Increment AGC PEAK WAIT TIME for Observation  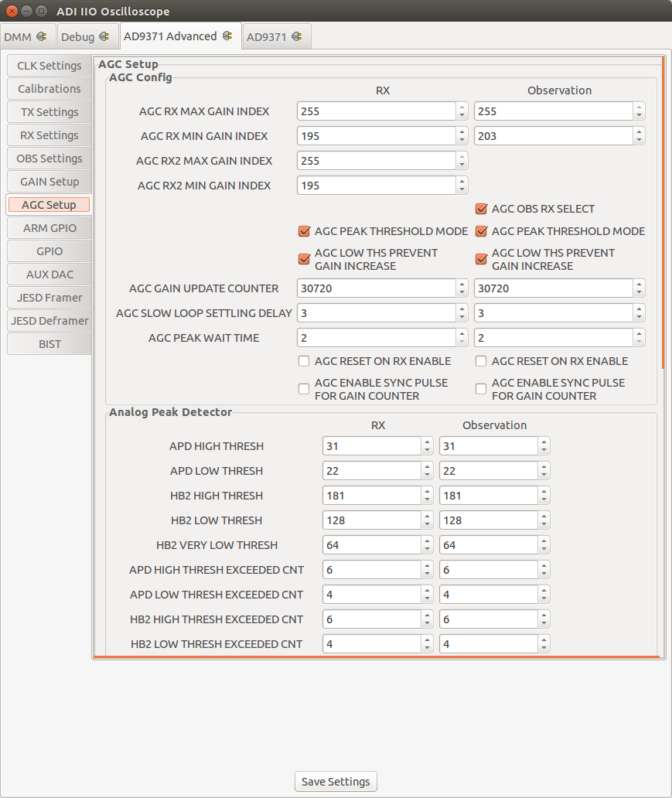coord(639,333)
